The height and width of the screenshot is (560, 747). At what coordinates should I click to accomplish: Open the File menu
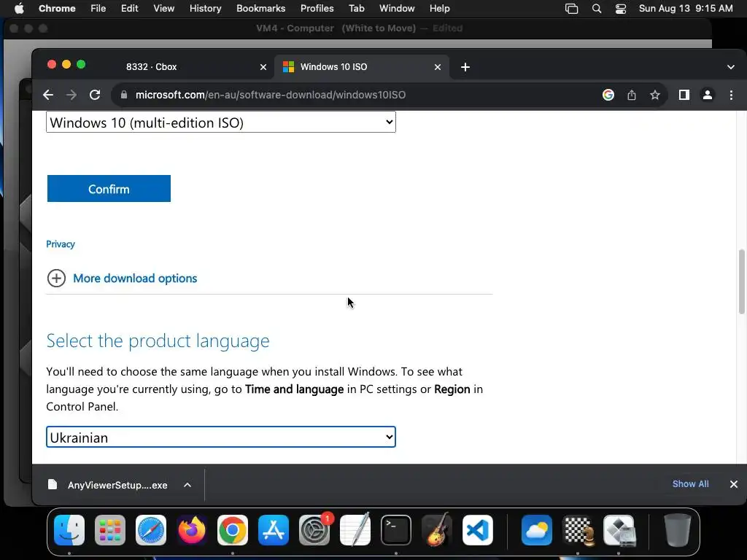point(98,8)
